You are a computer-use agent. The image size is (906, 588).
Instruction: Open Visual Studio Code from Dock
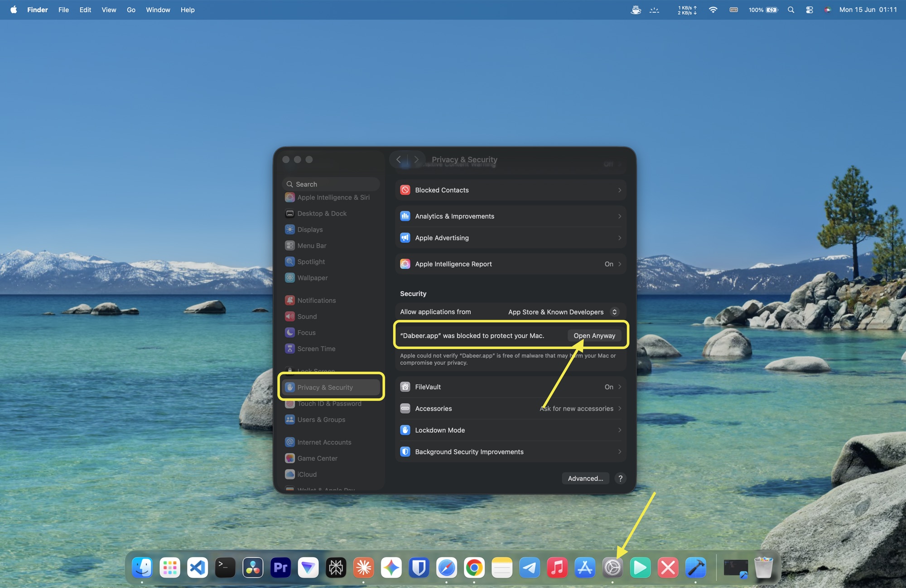[198, 568]
